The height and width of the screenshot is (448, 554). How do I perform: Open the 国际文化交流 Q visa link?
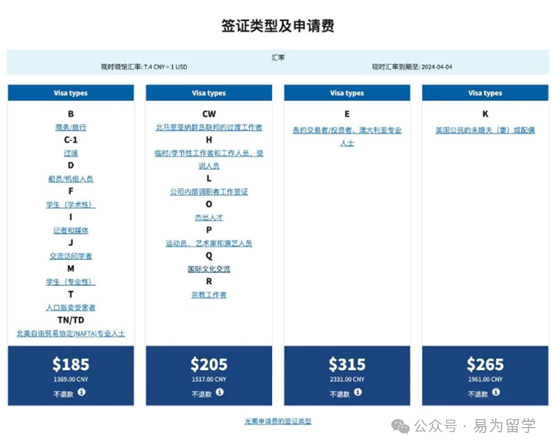(209, 269)
